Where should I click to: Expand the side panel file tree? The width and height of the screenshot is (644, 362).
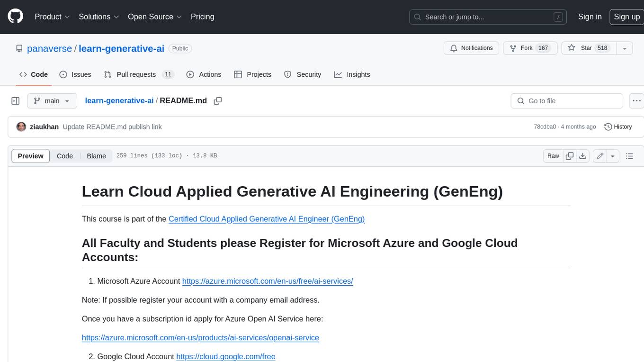[16, 101]
